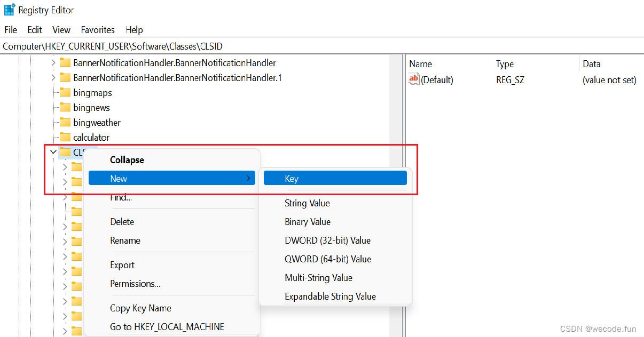
Task: Click the calculator folder icon
Action: coord(65,138)
